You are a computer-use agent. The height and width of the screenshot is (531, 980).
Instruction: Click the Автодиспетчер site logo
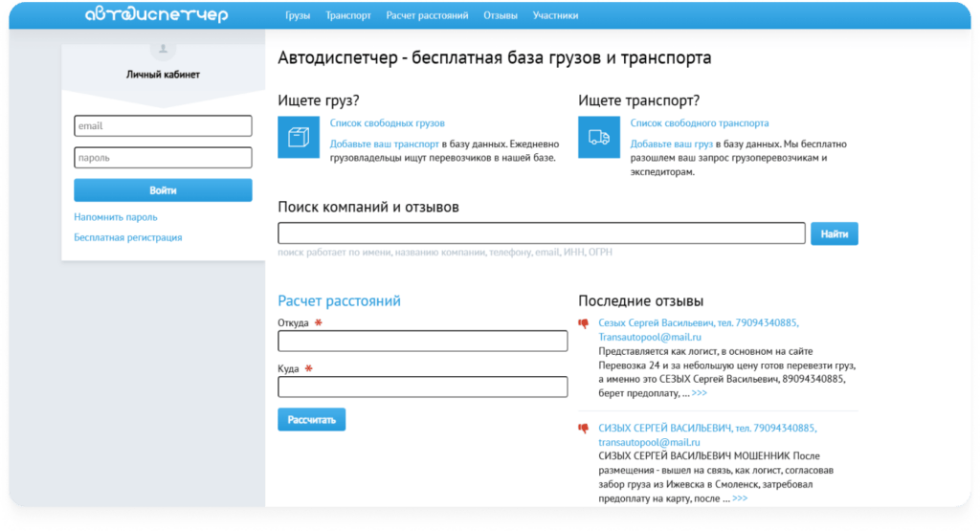156,14
